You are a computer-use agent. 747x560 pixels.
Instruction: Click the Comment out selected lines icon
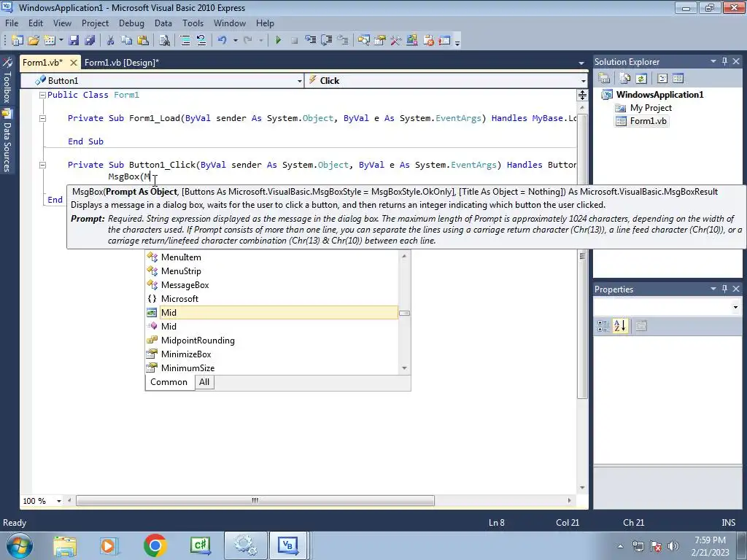(x=185, y=41)
